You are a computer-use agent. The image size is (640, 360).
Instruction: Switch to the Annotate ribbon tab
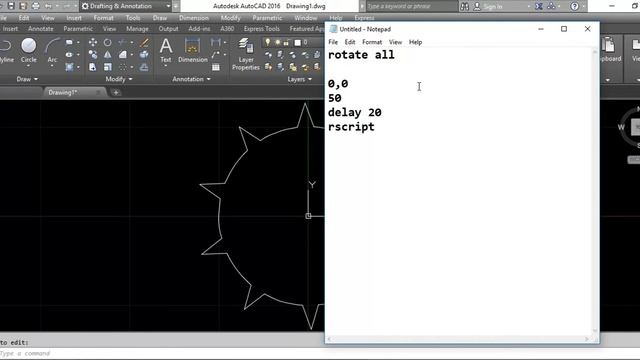click(41, 29)
